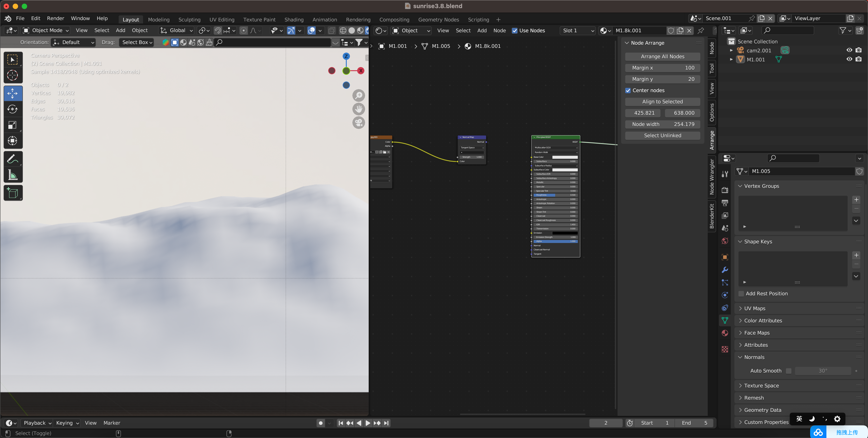Open the Render menu

click(x=55, y=19)
